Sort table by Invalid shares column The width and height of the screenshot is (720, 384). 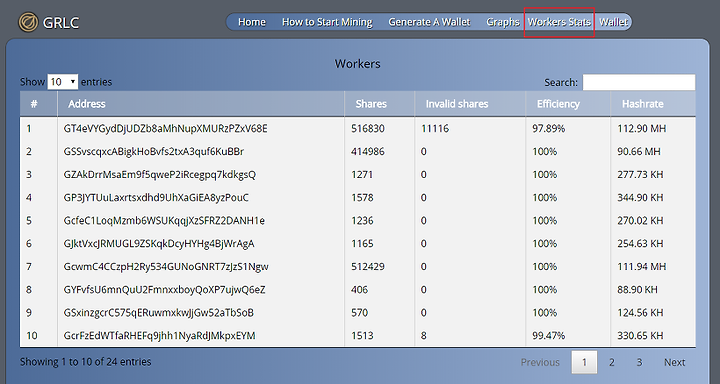pyautogui.click(x=470, y=104)
